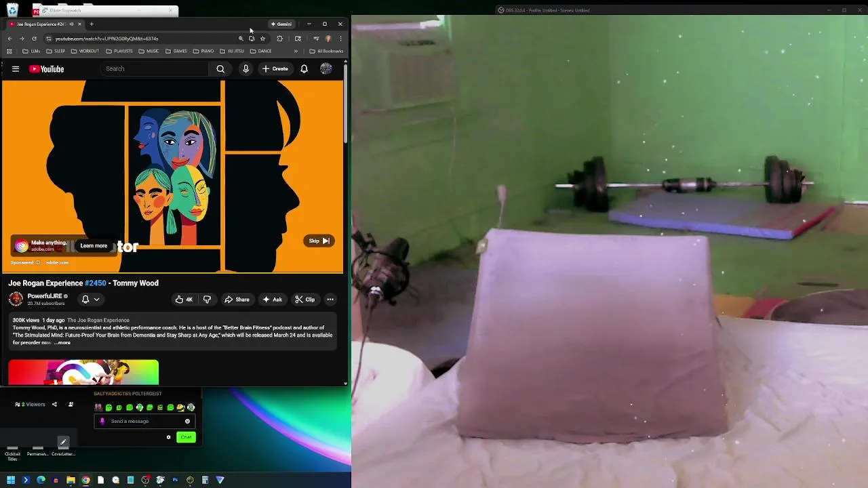Expand the description with ...more
Screen dimensions: 868x488
click(x=62, y=343)
